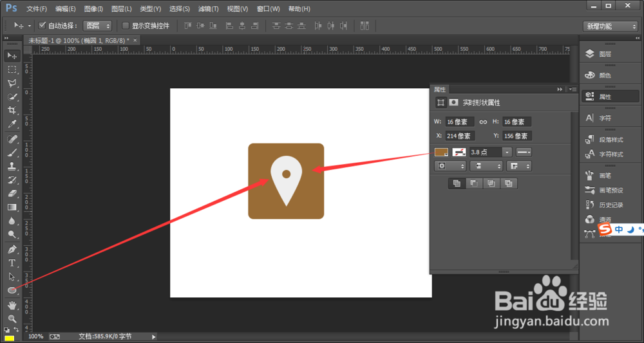Choose the intersect shape areas operation
The height and width of the screenshot is (343, 644).
click(491, 183)
